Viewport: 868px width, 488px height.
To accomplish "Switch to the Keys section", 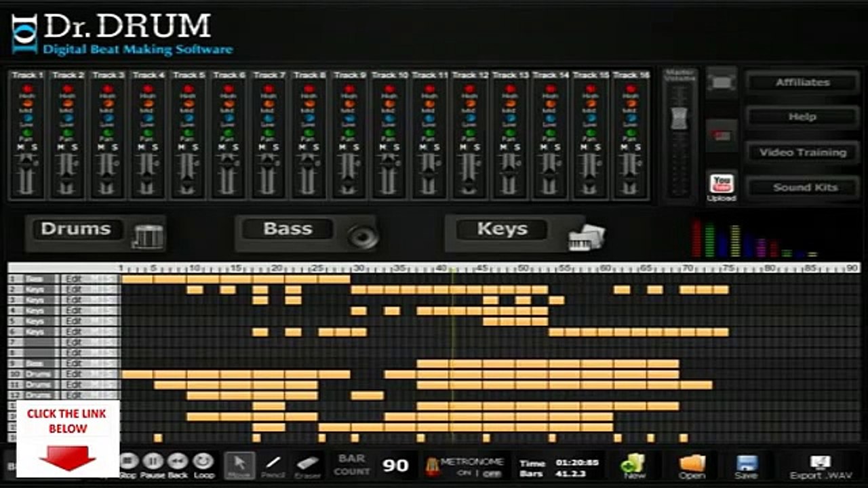I will pyautogui.click(x=502, y=229).
